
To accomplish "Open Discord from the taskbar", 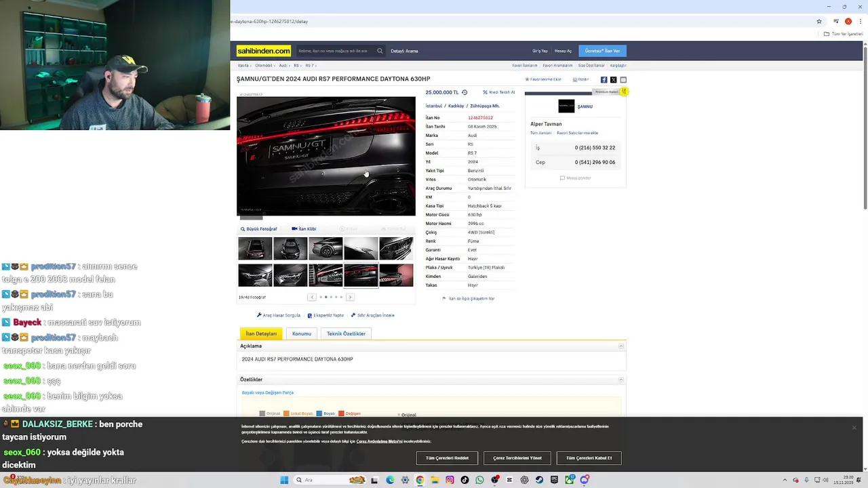I will [x=584, y=480].
